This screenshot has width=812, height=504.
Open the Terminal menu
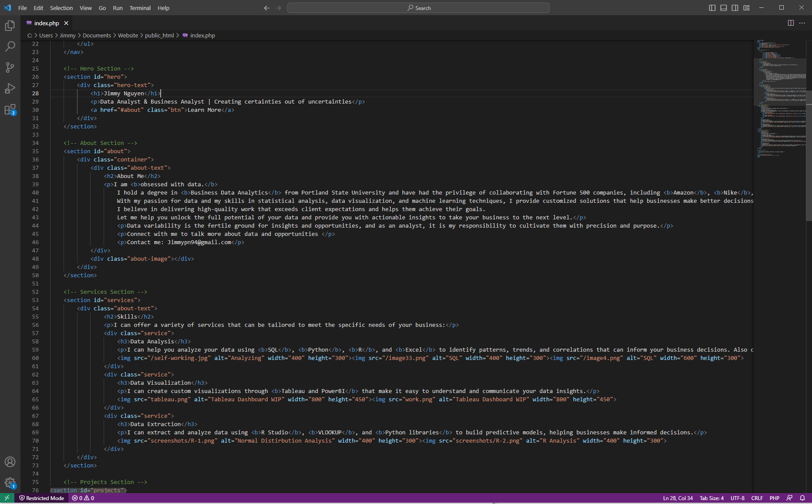(140, 8)
